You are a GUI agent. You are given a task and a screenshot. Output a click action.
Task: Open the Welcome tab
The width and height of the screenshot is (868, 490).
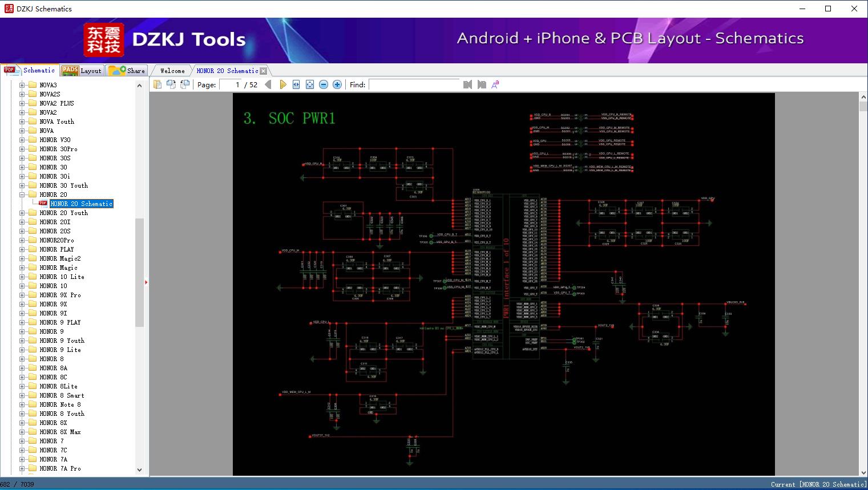pos(172,71)
